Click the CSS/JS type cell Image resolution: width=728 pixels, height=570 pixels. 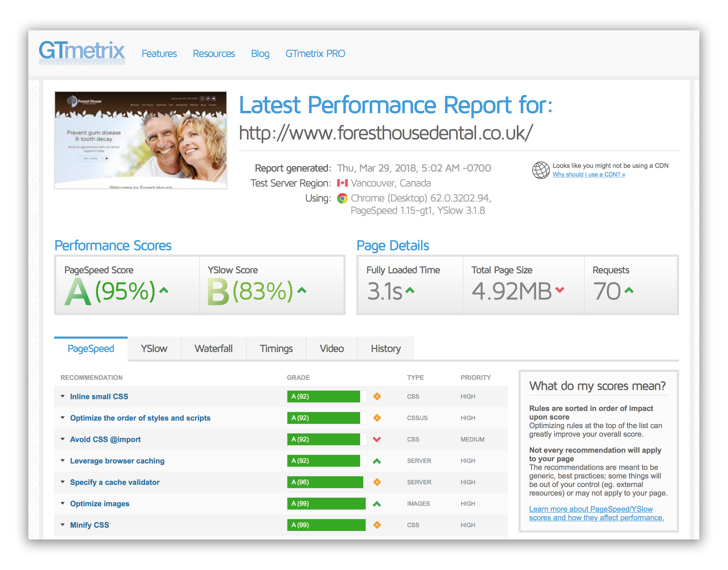(417, 418)
